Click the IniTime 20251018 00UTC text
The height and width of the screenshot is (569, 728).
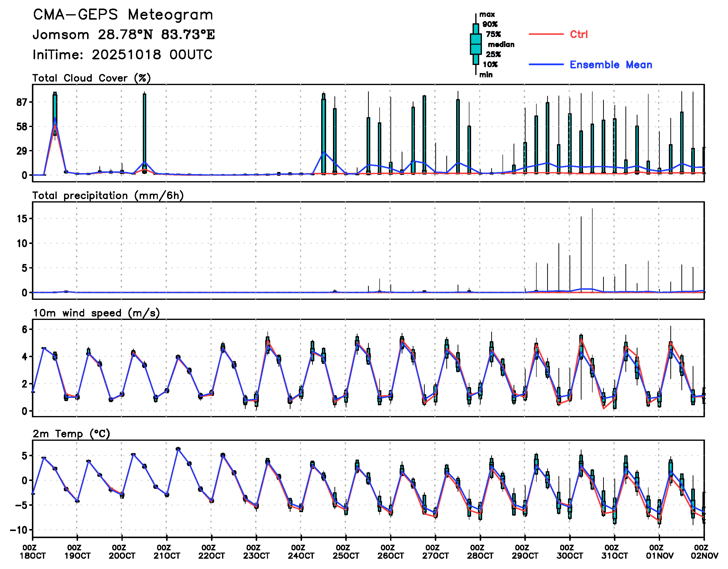pos(122,55)
